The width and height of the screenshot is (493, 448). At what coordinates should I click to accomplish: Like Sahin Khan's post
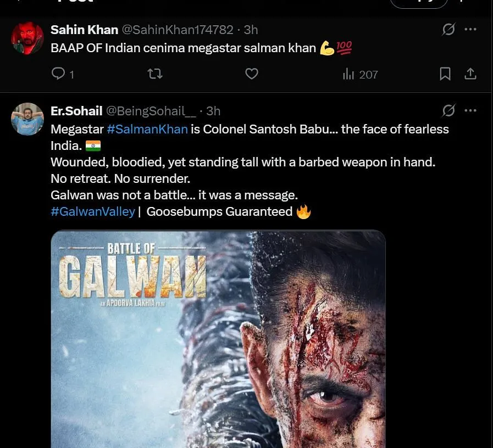[x=252, y=74]
